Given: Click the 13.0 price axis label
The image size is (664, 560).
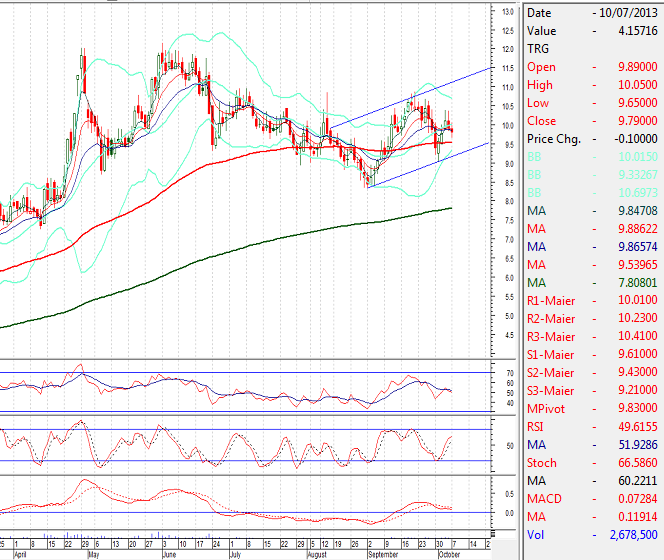Looking at the screenshot, I should click(507, 12).
